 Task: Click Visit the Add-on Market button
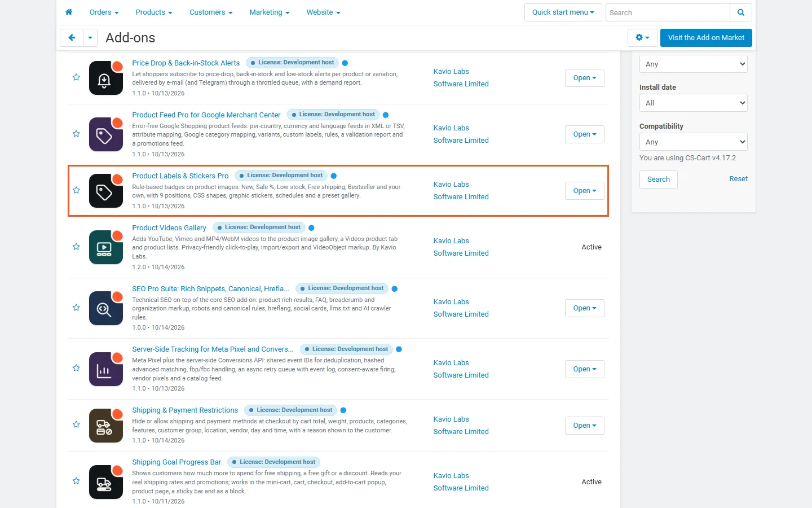pos(706,38)
